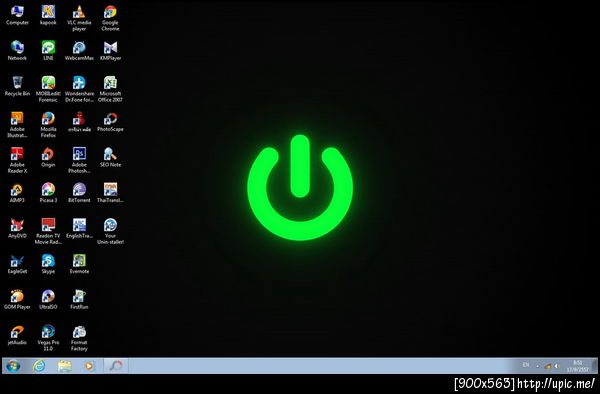Open the volume speaker tray icon
Image resolution: width=600 pixels, height=394 pixels.
tap(556, 366)
